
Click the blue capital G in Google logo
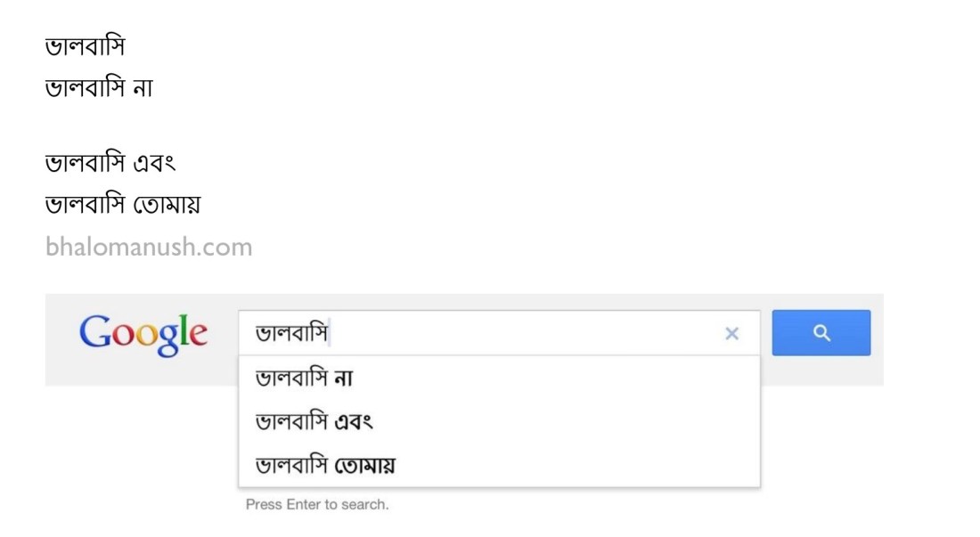(94, 332)
